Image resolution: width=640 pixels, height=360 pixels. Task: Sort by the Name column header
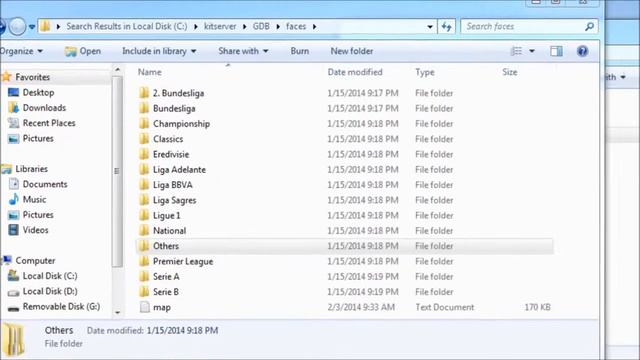click(x=149, y=72)
